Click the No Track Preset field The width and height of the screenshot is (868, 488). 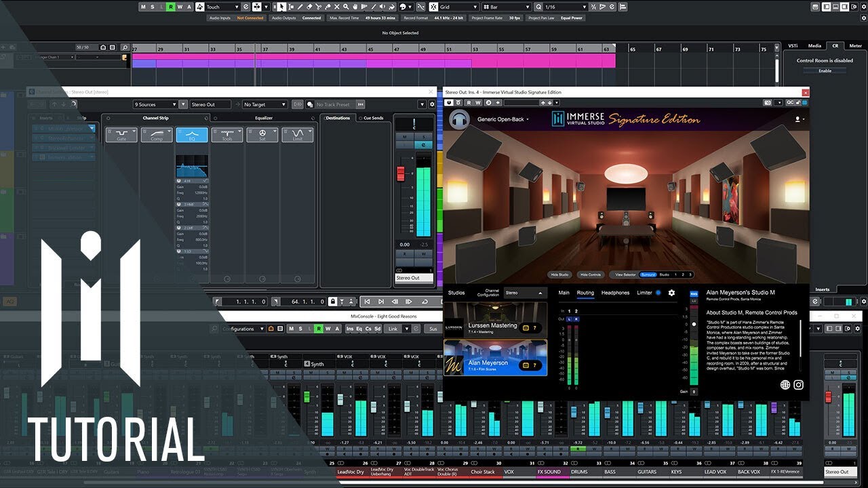(334, 104)
